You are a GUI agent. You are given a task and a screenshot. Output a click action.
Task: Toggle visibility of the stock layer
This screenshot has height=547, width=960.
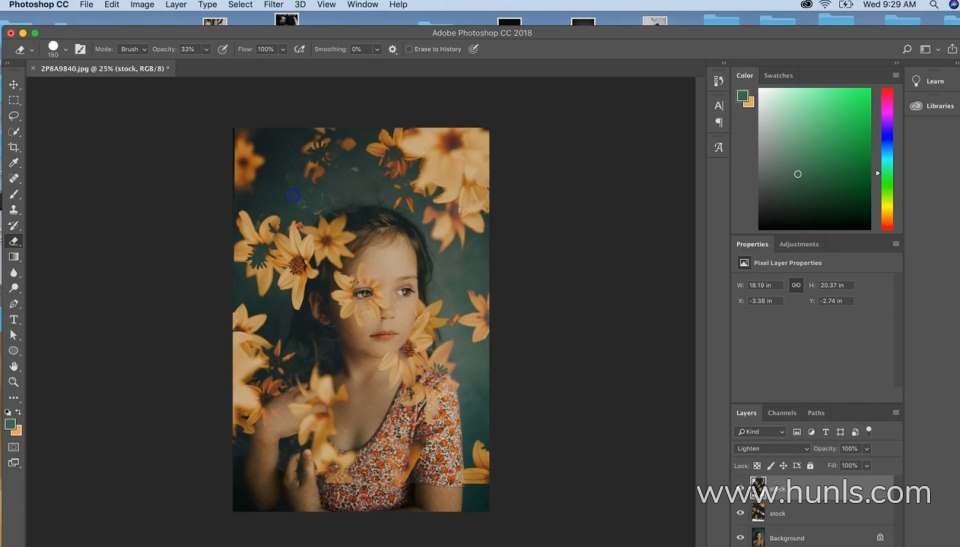(x=741, y=513)
